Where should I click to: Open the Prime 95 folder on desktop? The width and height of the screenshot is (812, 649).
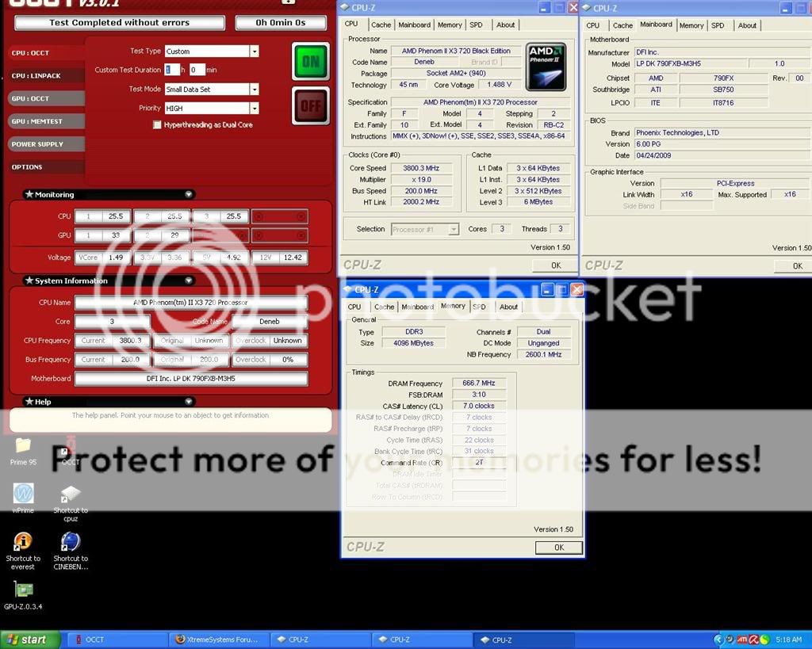[23, 452]
